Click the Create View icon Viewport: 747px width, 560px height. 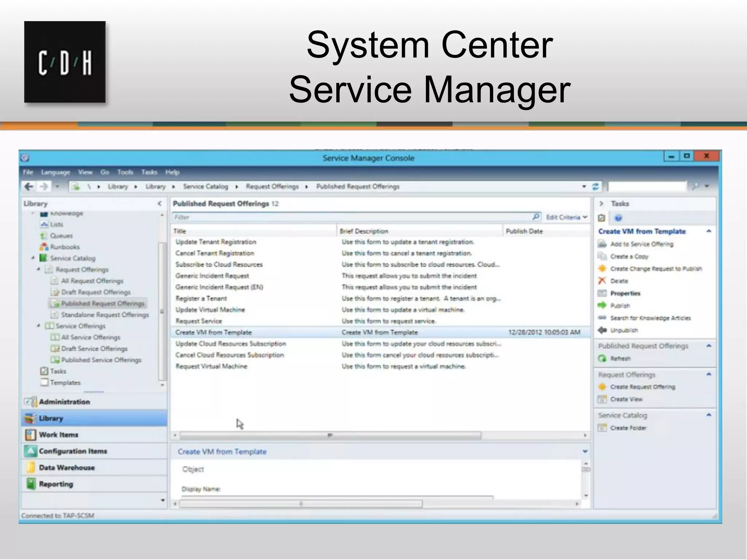click(602, 399)
